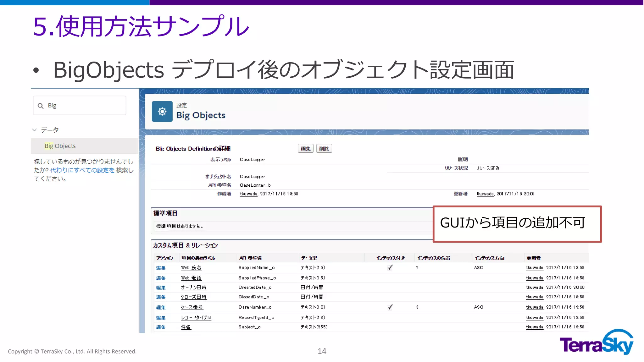Click the CaseLogger__b API reference value
Screen dimensions: 644x362
(255, 185)
